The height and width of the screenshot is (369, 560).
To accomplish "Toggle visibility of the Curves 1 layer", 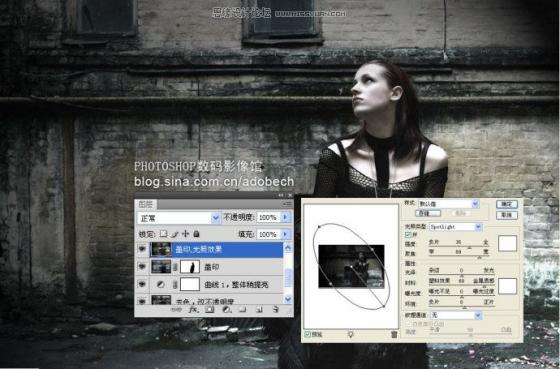I will pyautogui.click(x=142, y=284).
